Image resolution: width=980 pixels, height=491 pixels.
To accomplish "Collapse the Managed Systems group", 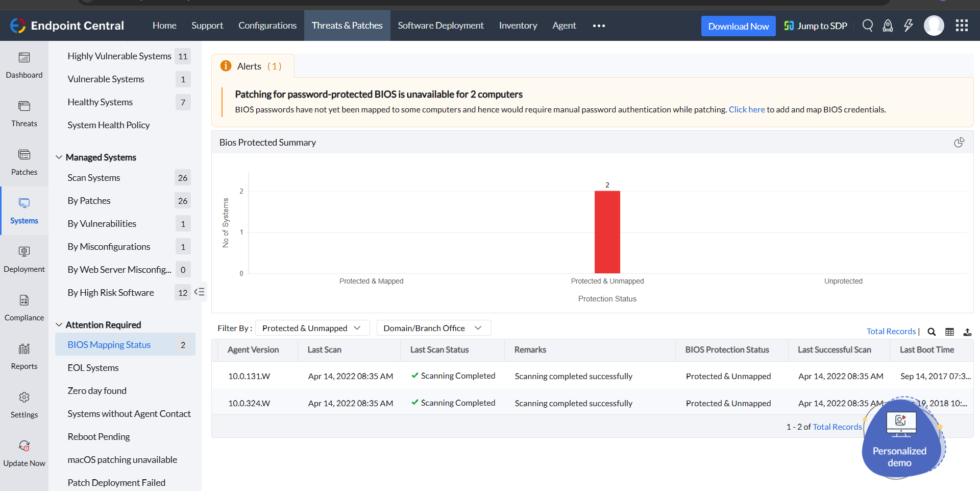I will [59, 157].
